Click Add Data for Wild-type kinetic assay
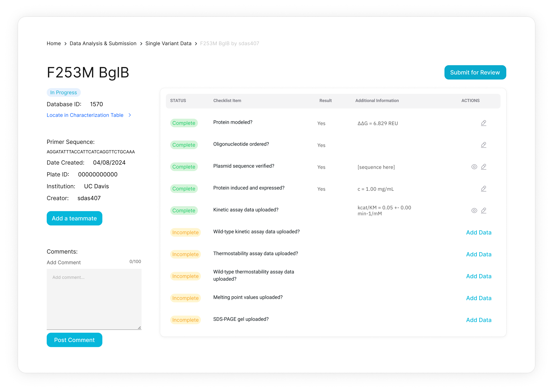Viewport: 553px width, 392px height. (x=479, y=232)
